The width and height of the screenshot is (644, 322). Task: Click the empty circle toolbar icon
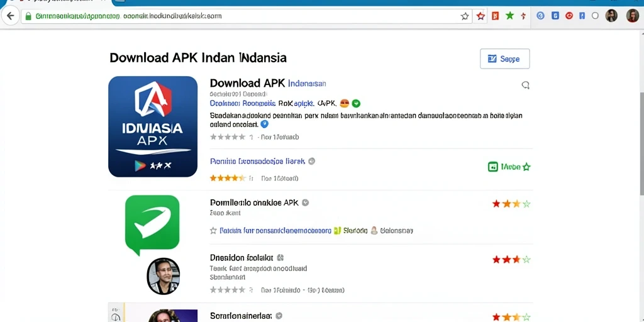coord(595,16)
